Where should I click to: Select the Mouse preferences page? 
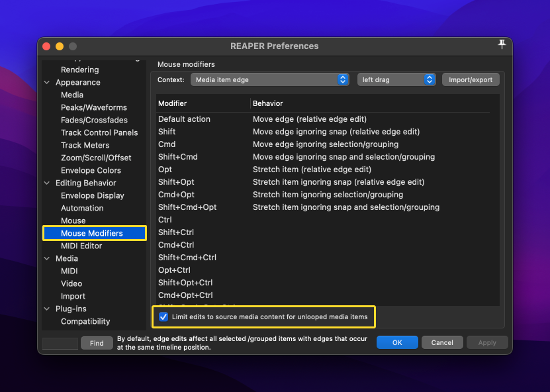coord(73,220)
